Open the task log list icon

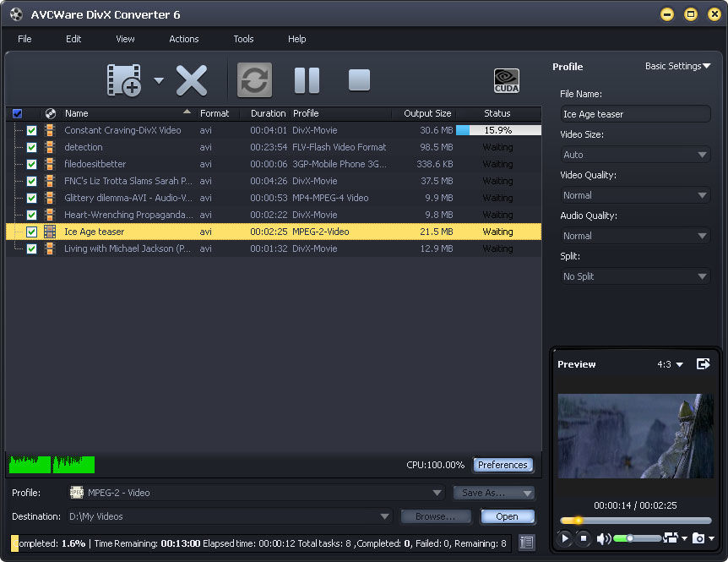click(x=526, y=543)
